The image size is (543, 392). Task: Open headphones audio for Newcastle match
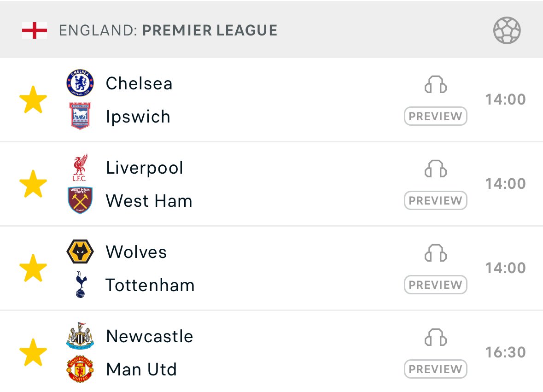pos(436,337)
